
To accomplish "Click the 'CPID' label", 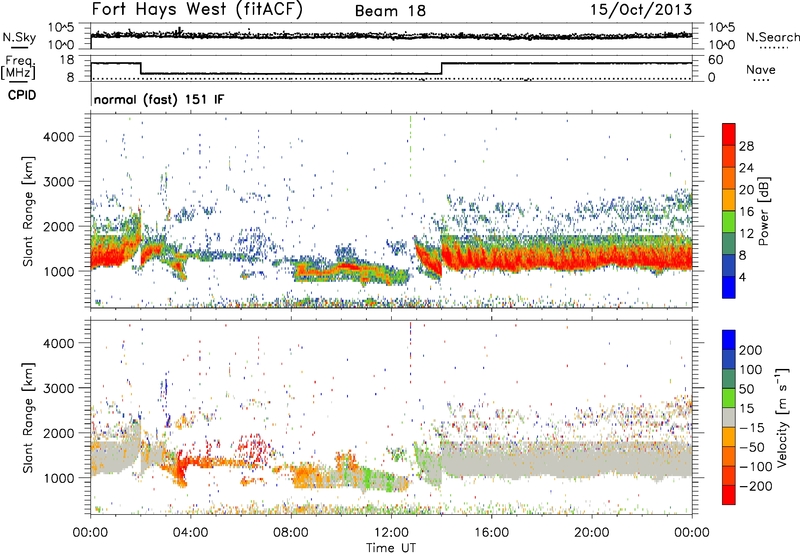I will point(22,95).
